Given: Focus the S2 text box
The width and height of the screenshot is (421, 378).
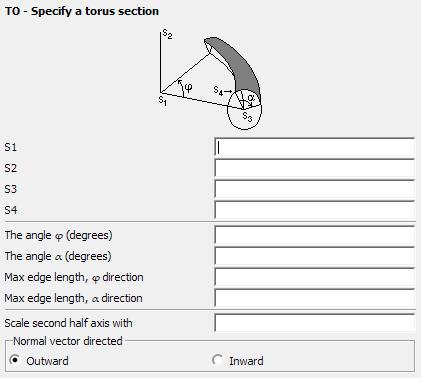Looking at the screenshot, I should coord(315,168).
